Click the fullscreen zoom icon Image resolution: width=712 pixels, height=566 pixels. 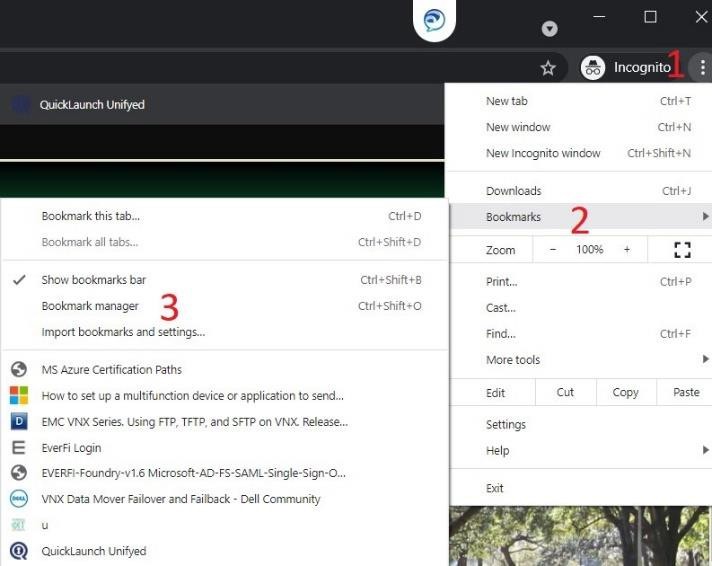[x=682, y=250]
